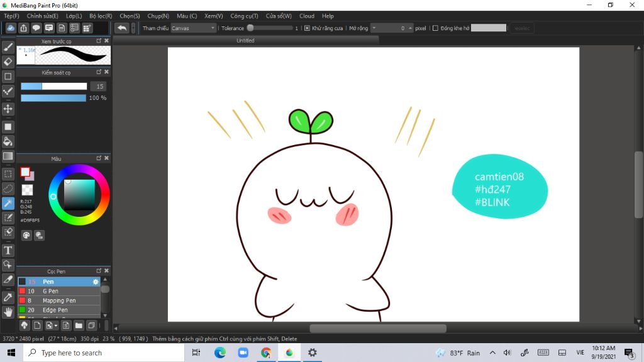The height and width of the screenshot is (362, 644).
Task: Click the share/export icon in the top toolbar
Action: pos(23,28)
